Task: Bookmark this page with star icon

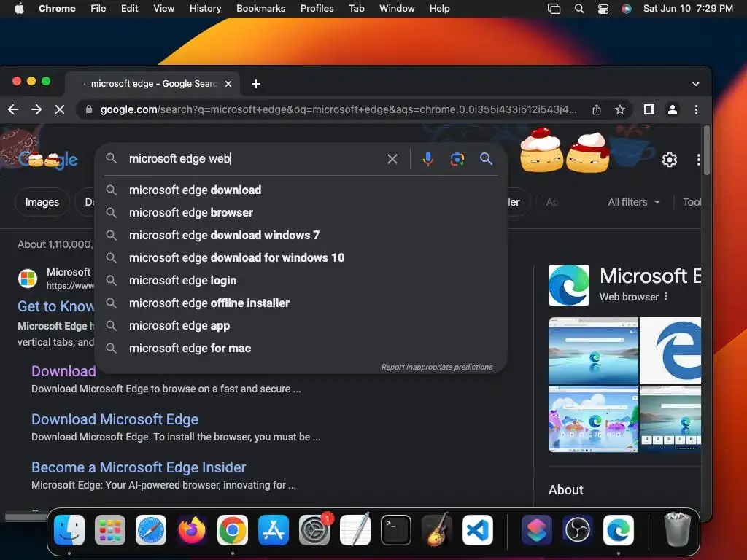Action: tap(620, 109)
